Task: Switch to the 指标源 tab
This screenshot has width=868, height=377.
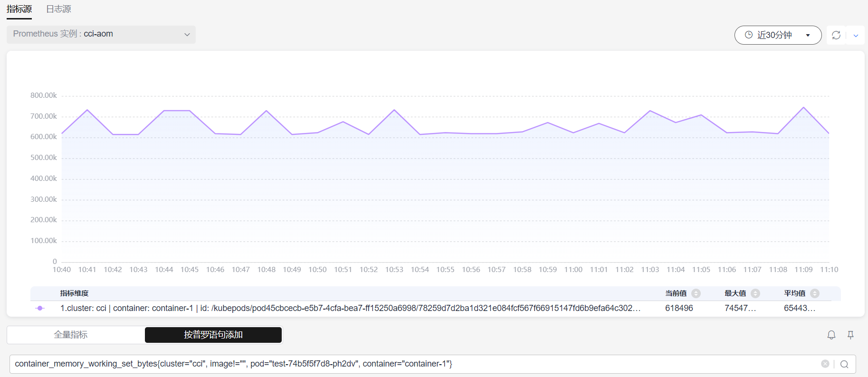Action: tap(19, 9)
